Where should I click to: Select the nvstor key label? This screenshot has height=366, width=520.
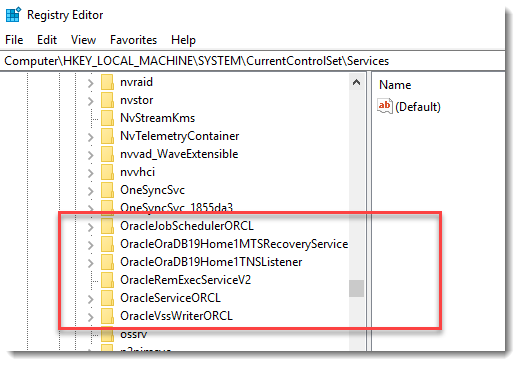tap(137, 100)
